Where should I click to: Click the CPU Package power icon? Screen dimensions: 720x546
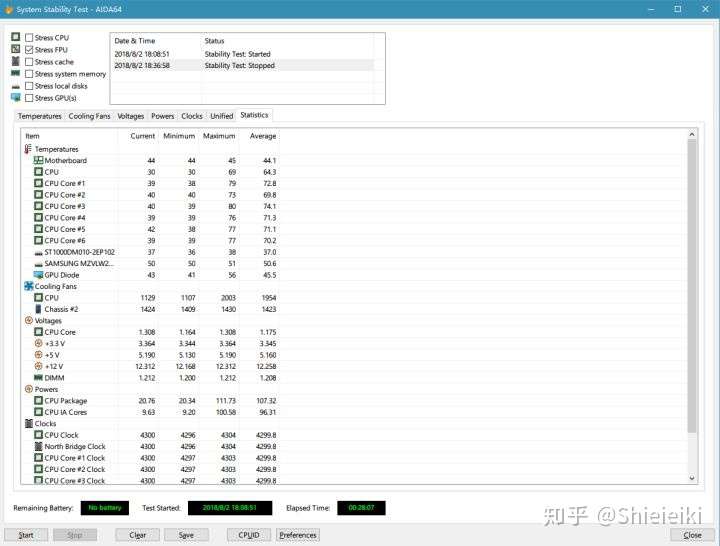39,400
